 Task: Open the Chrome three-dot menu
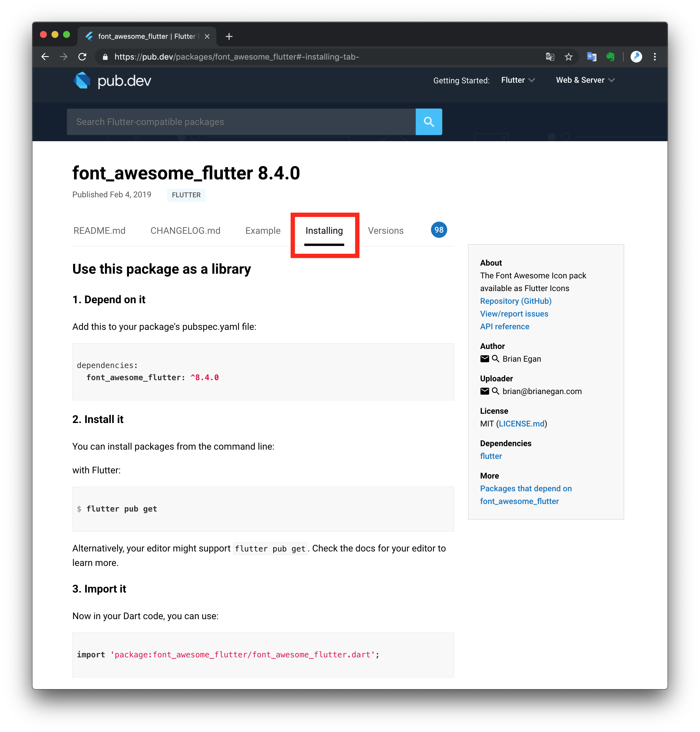click(x=655, y=57)
